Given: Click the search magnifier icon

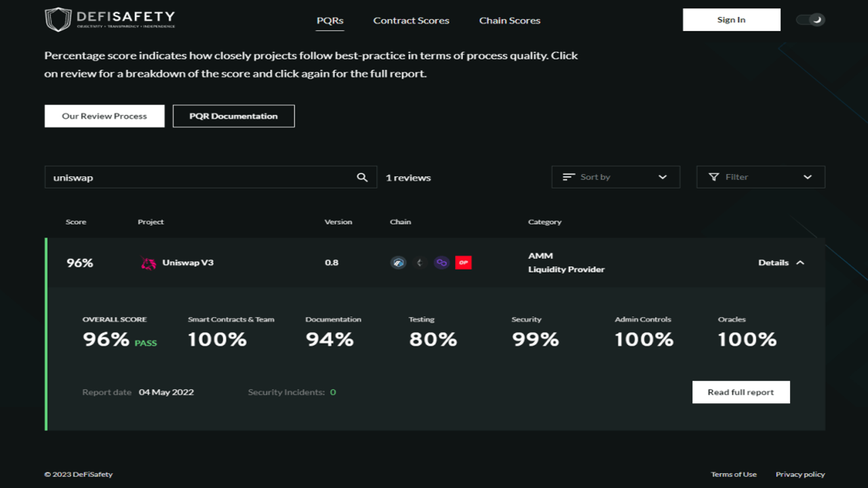Looking at the screenshot, I should (362, 177).
